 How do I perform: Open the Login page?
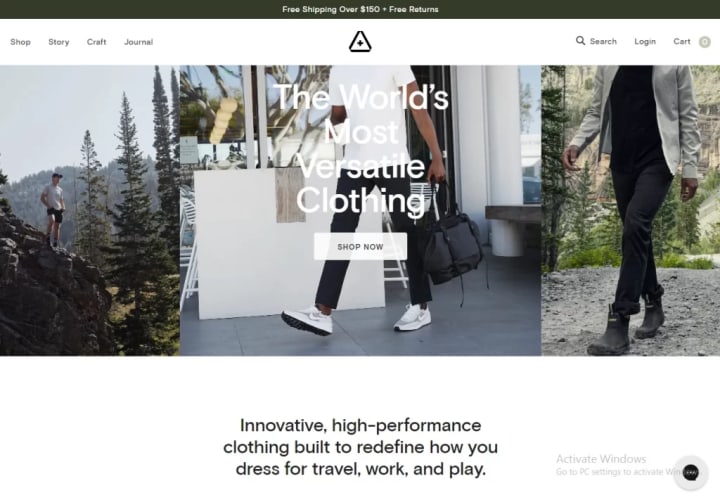pyautogui.click(x=645, y=41)
